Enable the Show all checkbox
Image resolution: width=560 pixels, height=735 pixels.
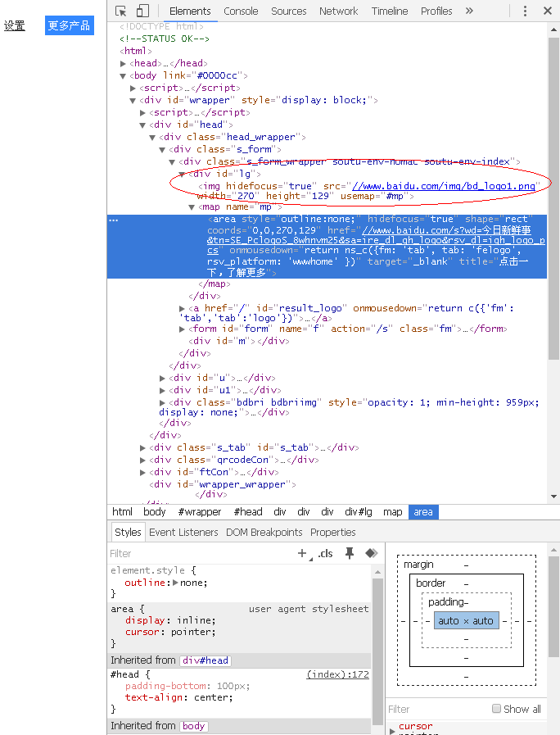496,709
